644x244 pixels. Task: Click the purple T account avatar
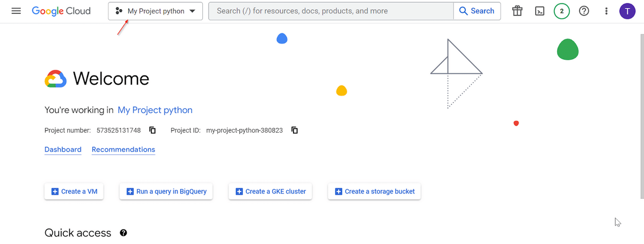(627, 11)
